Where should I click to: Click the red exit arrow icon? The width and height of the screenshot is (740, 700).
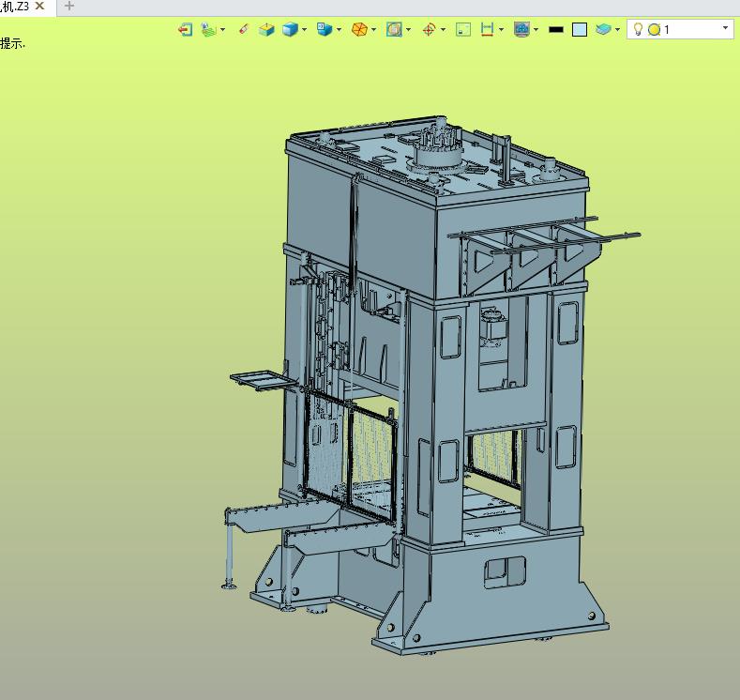pyautogui.click(x=185, y=30)
